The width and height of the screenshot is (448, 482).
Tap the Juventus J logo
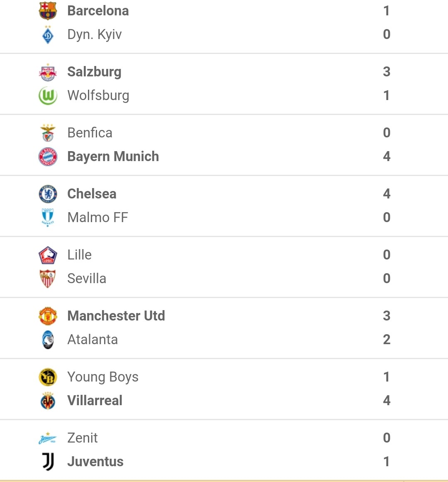pos(48,461)
